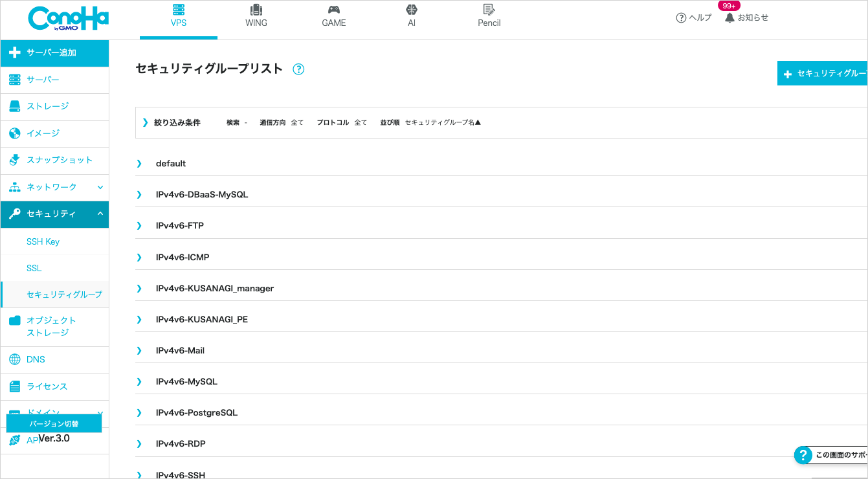
Task: Open the SSL submenu link
Action: 34,268
